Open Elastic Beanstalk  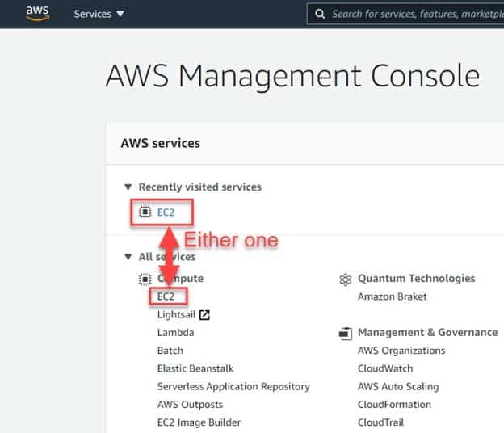coord(195,368)
